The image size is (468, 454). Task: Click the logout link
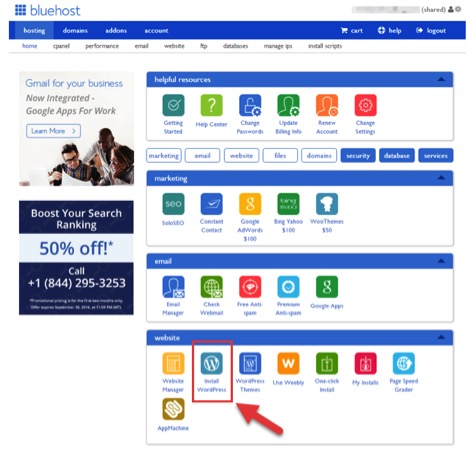(431, 30)
